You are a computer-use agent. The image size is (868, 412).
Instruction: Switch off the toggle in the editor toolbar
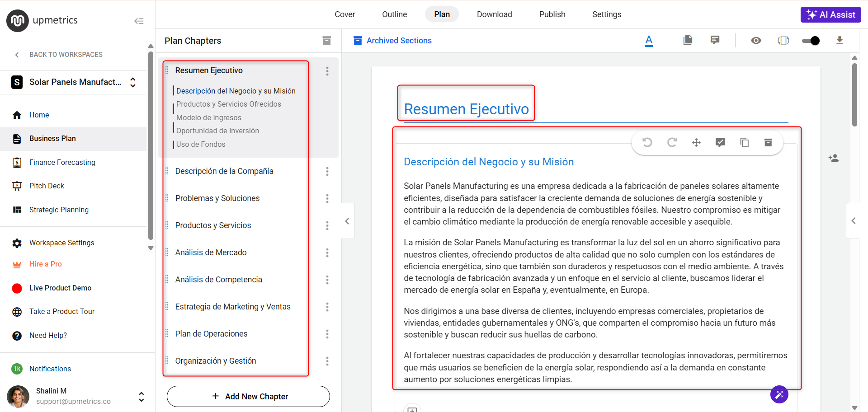(811, 41)
